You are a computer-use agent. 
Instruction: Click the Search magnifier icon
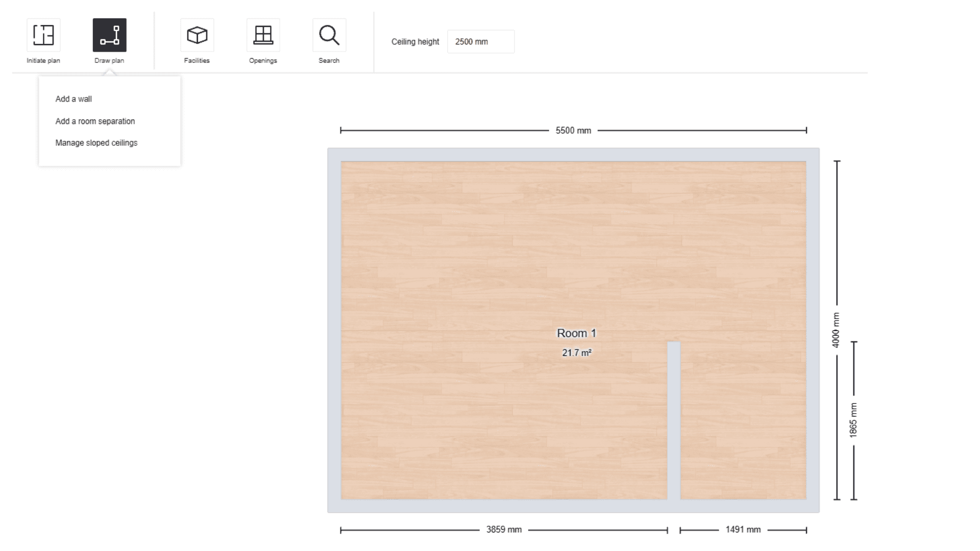tap(329, 35)
